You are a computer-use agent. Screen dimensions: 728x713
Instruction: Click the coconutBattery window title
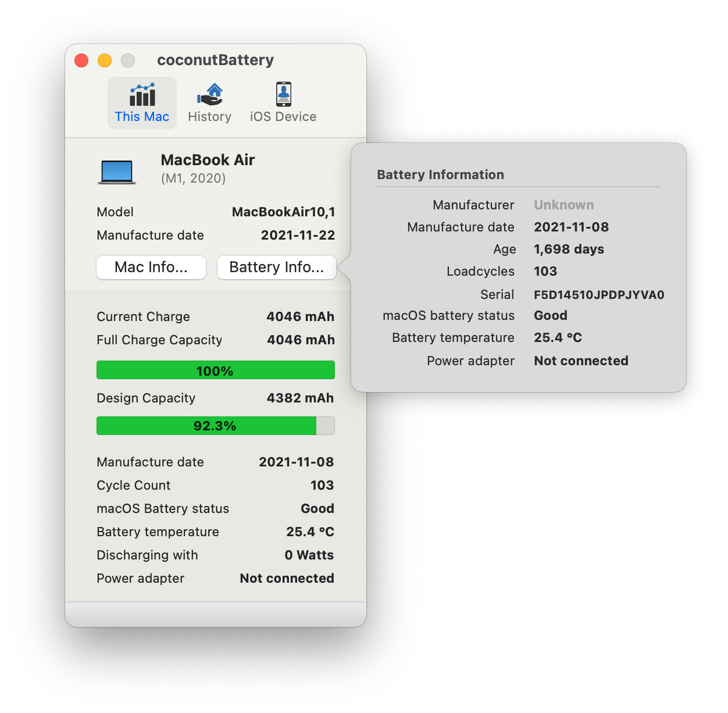point(216,60)
